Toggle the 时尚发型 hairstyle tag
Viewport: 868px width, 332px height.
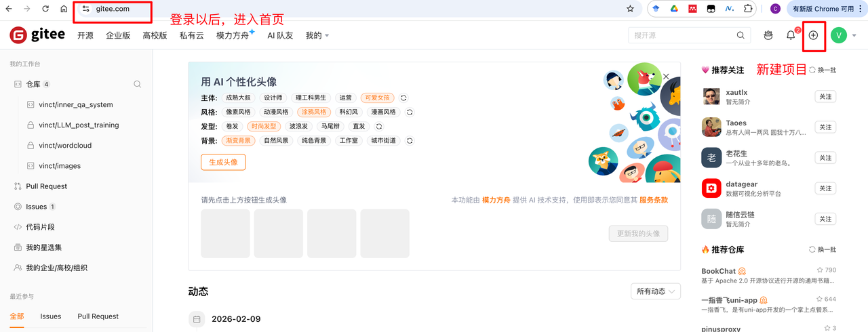pyautogui.click(x=263, y=126)
